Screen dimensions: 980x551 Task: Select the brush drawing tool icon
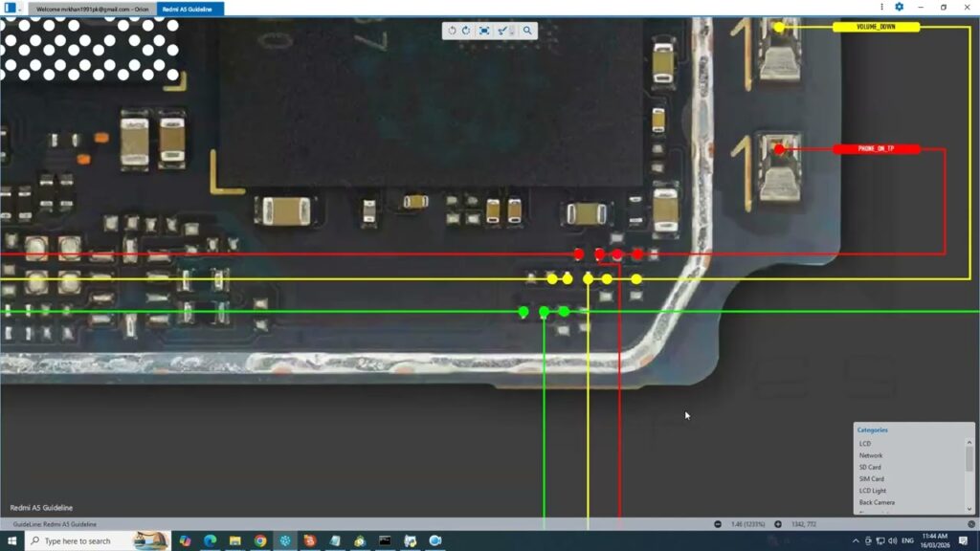502,31
